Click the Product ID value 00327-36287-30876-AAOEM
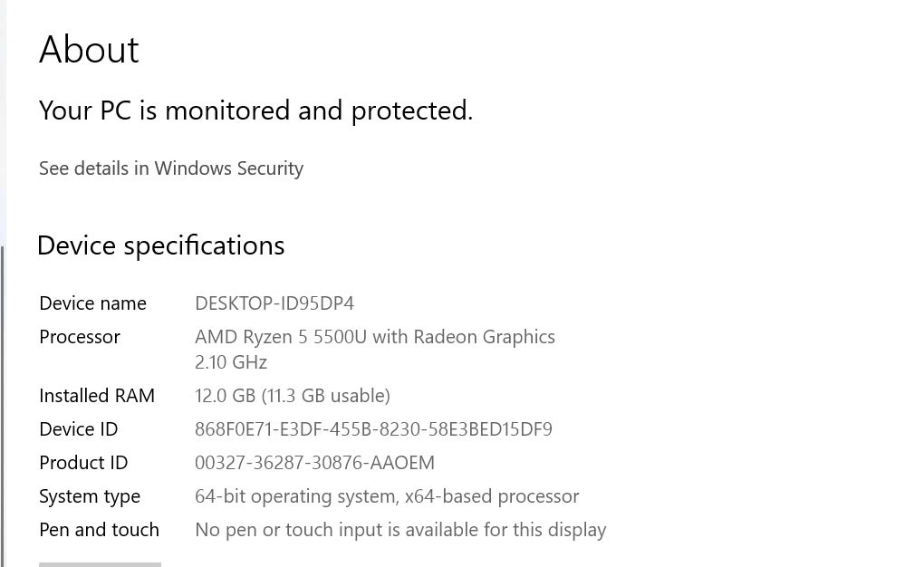Screen dimensions: 924x567 [314, 463]
